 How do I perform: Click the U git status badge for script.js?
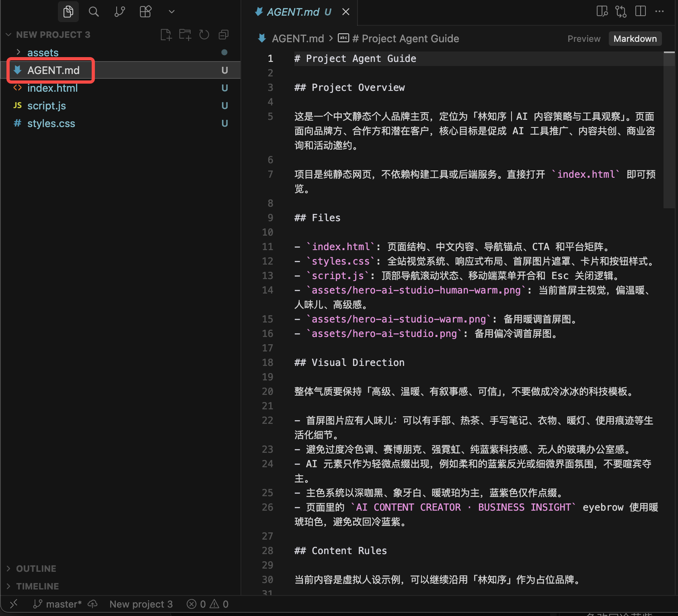(225, 106)
